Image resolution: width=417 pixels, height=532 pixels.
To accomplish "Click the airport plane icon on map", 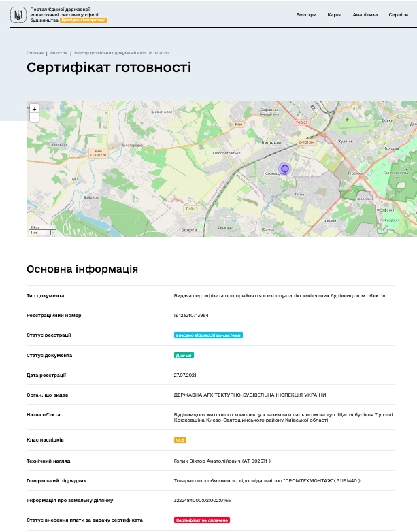I will [x=348, y=120].
